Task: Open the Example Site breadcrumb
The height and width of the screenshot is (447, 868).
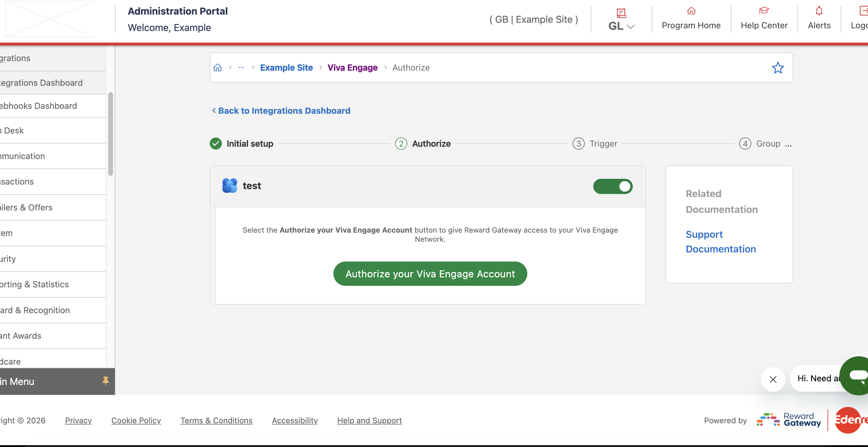Action: click(x=286, y=68)
